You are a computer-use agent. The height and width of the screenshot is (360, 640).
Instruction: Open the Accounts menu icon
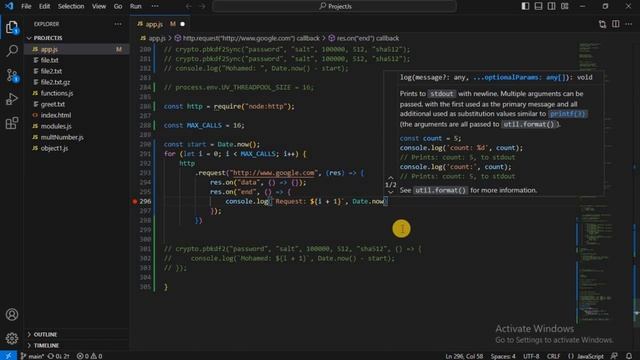(x=12, y=314)
